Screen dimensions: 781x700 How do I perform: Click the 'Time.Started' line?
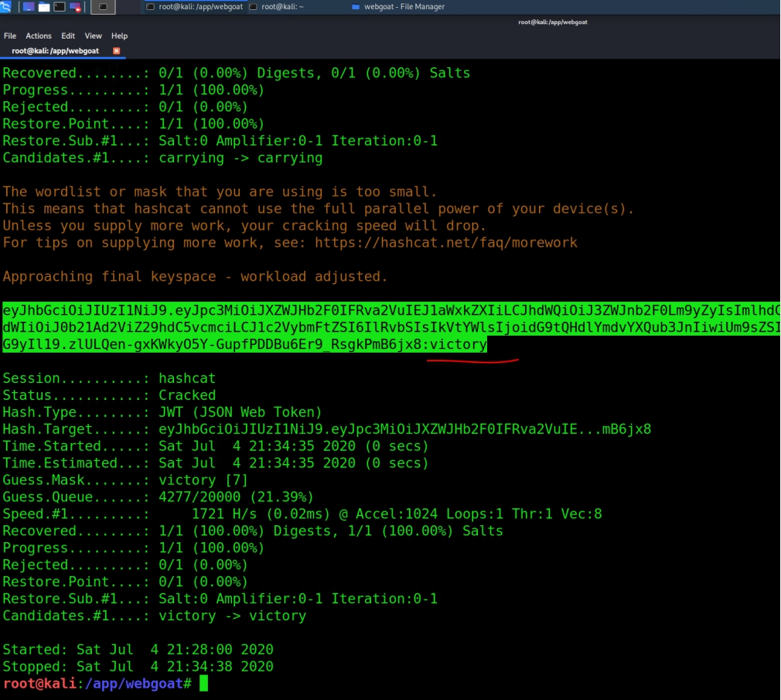(216, 446)
